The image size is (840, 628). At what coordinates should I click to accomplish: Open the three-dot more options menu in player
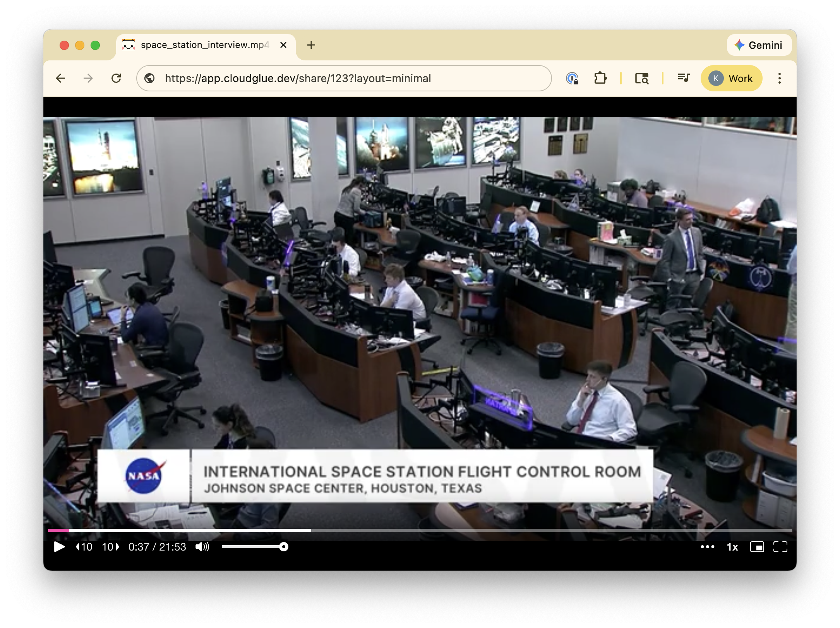click(x=707, y=547)
